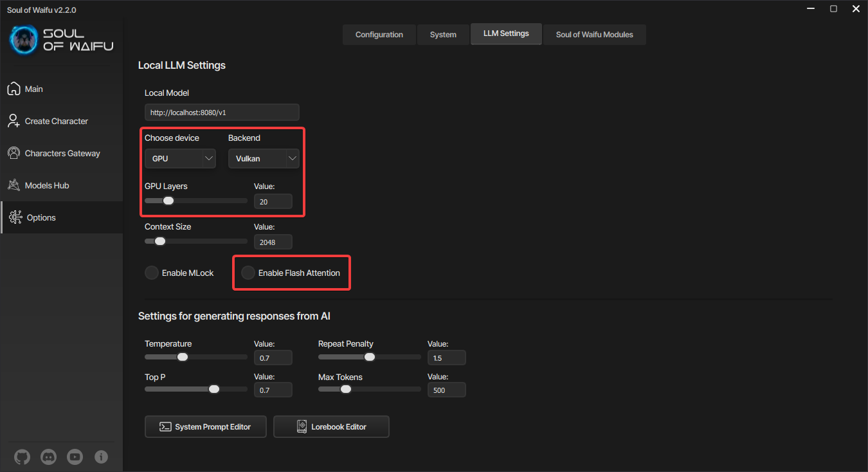
Task: Close the Soul of Waifu window
Action: (x=856, y=9)
